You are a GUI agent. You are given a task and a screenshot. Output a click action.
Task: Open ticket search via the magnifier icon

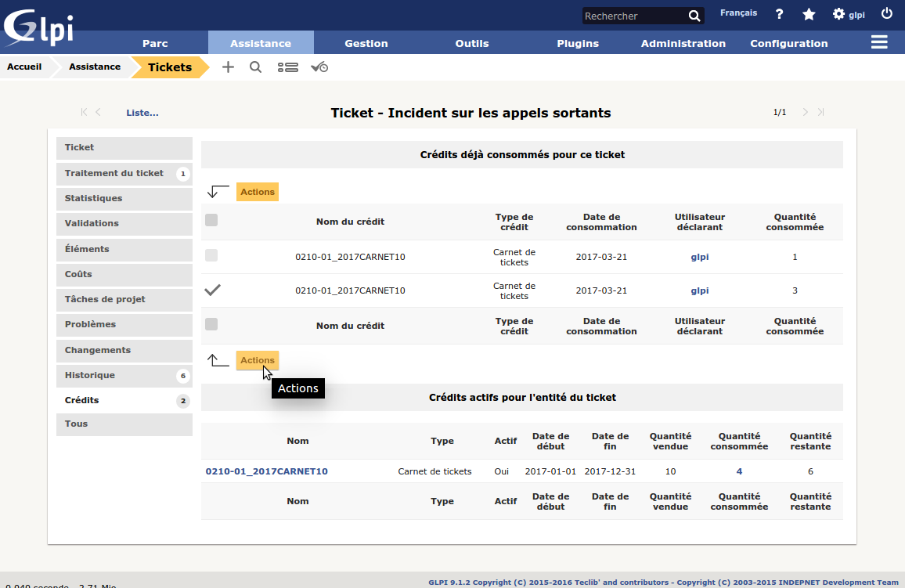point(255,67)
